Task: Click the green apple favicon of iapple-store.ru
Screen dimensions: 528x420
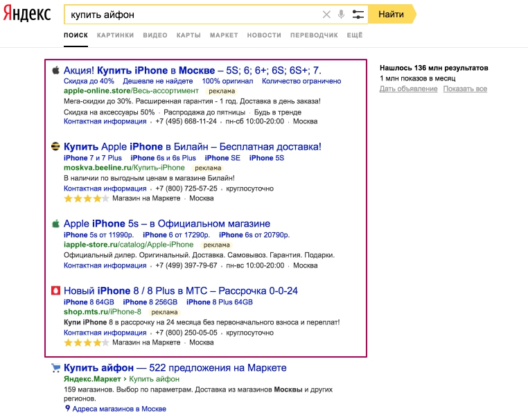Action: [55, 224]
